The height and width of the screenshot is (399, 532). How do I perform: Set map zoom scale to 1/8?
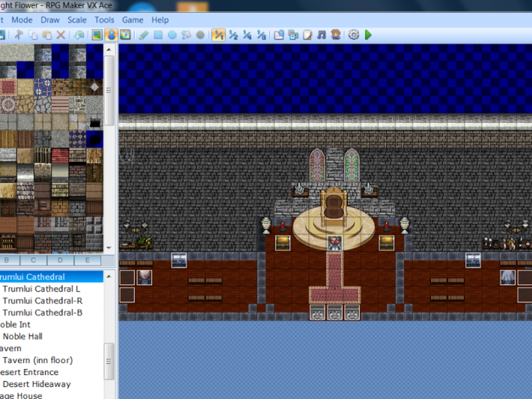click(262, 35)
